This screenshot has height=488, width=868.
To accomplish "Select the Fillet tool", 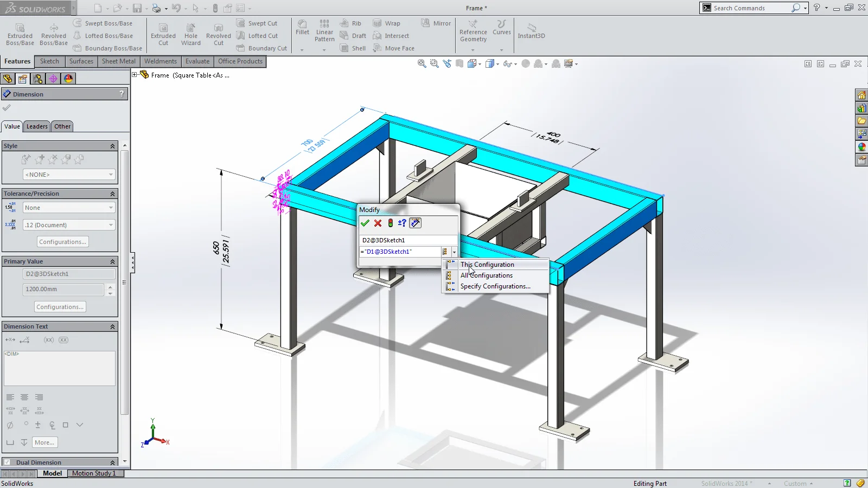I will (302, 31).
